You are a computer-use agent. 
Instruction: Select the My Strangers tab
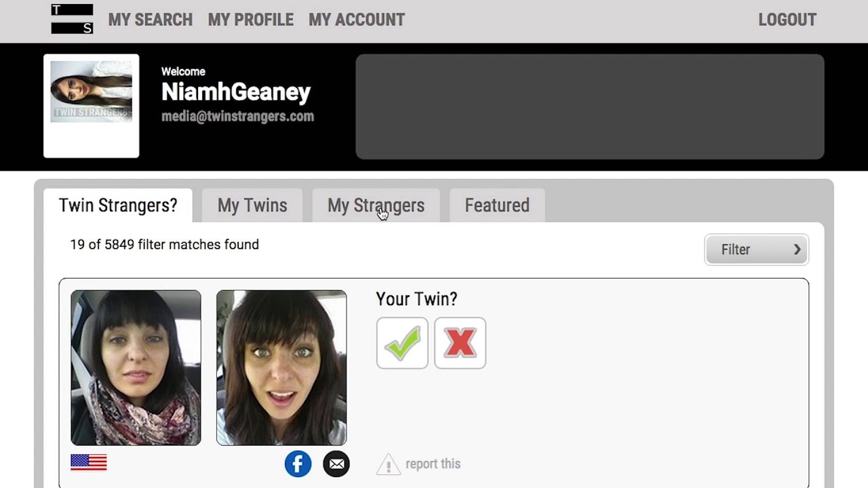pos(376,205)
